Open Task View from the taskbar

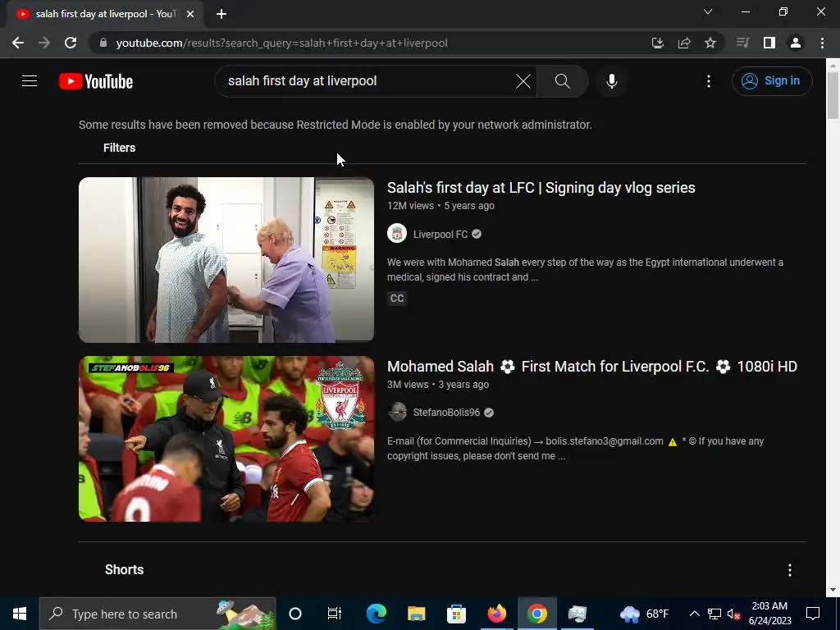pos(335,614)
